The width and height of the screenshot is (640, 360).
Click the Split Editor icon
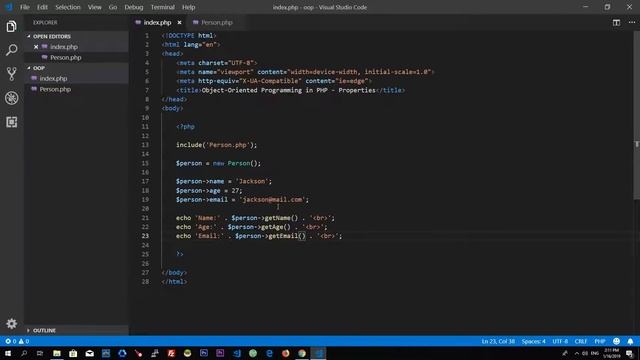click(616, 22)
